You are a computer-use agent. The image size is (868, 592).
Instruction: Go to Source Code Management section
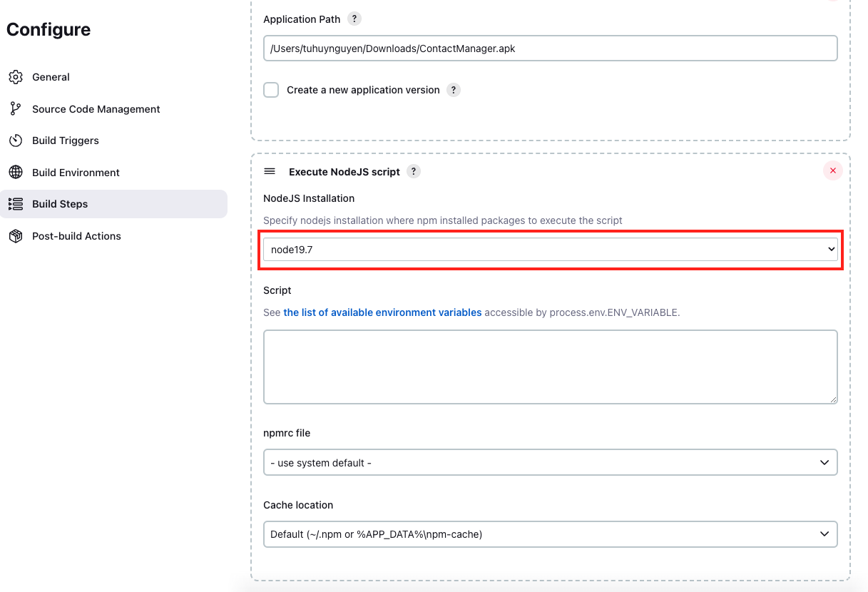click(113, 109)
